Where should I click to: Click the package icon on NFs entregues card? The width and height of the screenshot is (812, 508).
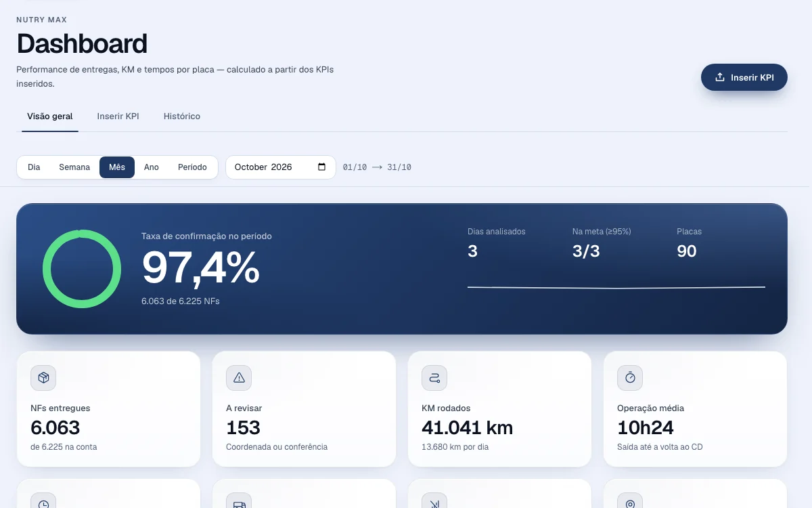tap(43, 378)
